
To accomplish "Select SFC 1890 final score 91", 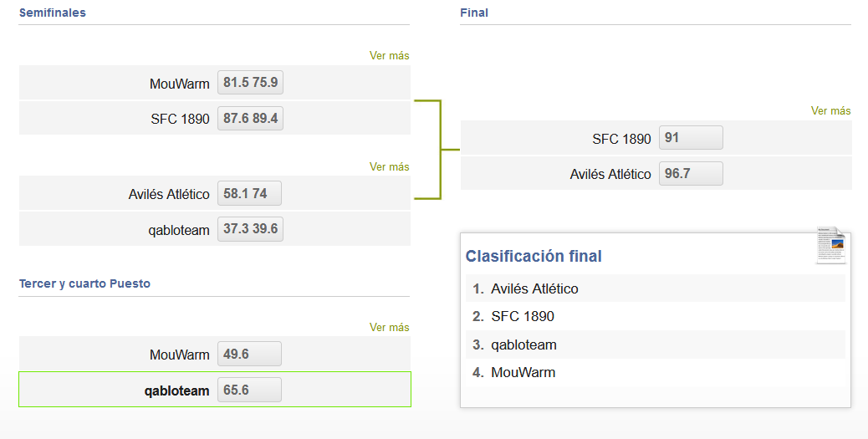I will coord(691,138).
